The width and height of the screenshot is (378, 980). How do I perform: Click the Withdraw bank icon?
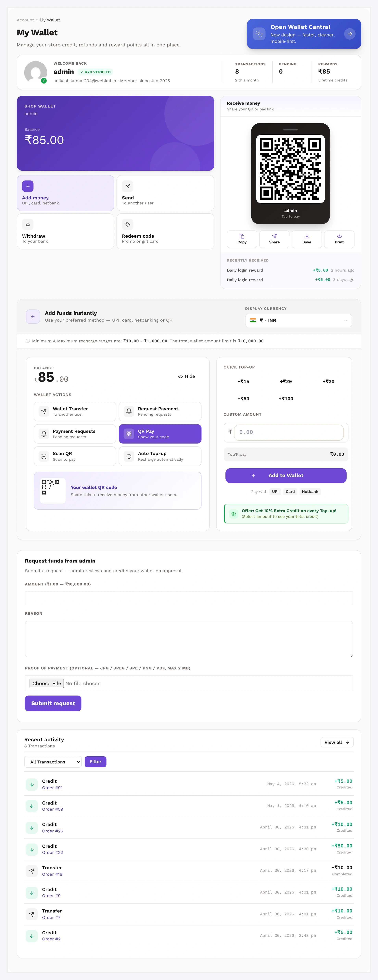(x=28, y=224)
